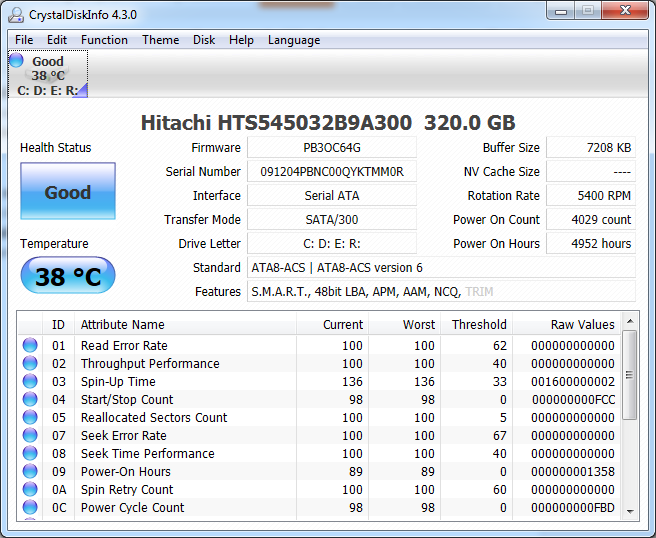Minimize the CrystalDiskInfo window
Viewport: 656px width, 538px height.
pyautogui.click(x=561, y=11)
